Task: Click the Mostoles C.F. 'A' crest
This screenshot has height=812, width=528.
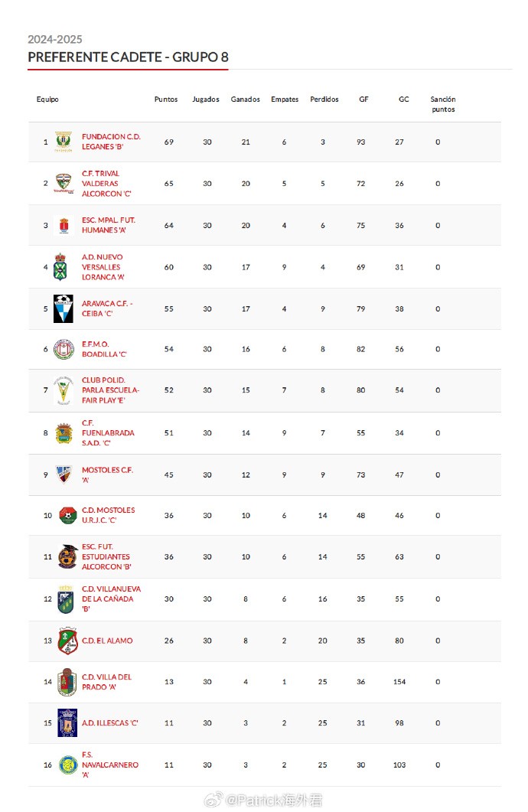Action: (x=64, y=474)
